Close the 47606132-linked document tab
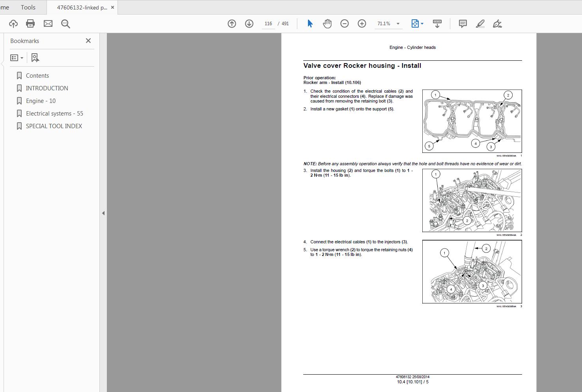Screen dimensions: 582x392 pyautogui.click(x=112, y=7)
